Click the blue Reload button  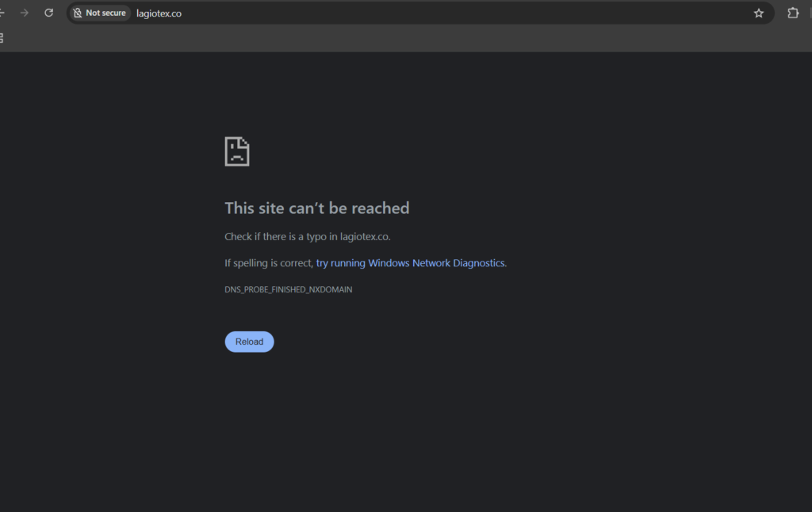pyautogui.click(x=249, y=342)
